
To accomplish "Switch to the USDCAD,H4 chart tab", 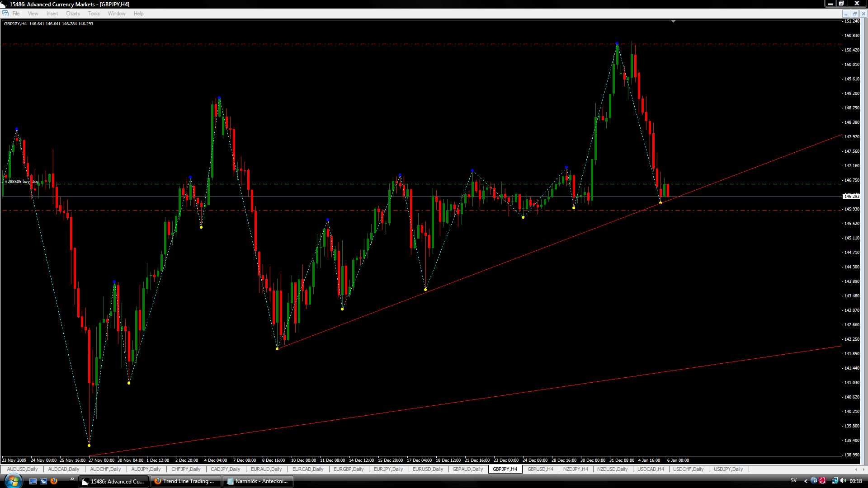I will 651,469.
